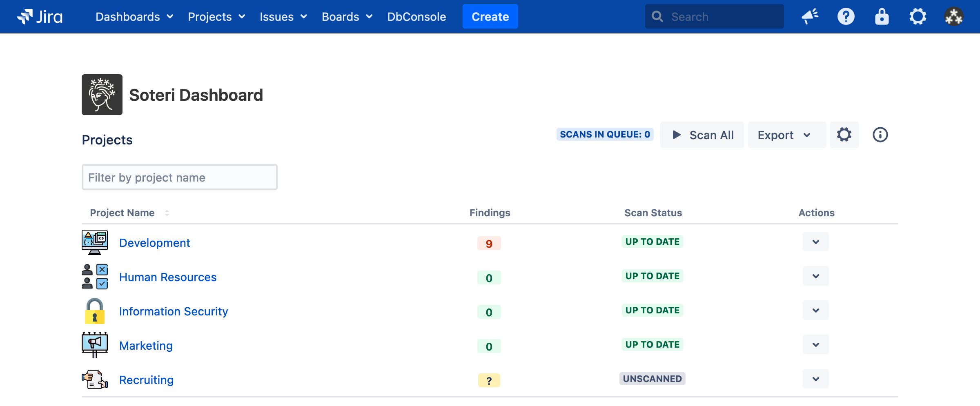Click the lock icon in the top bar
Image resolution: width=980 pixels, height=406 pixels.
point(882,17)
